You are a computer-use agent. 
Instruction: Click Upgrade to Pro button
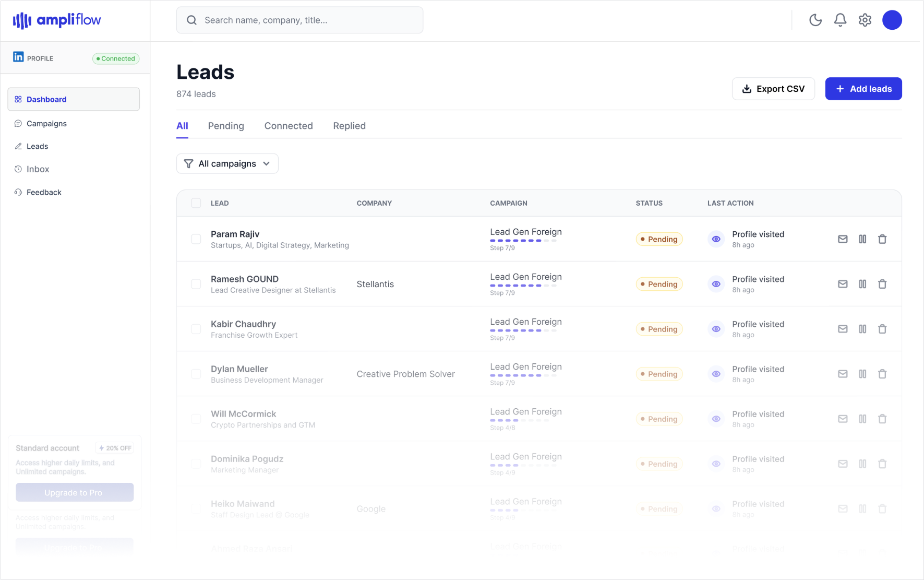[x=74, y=492]
